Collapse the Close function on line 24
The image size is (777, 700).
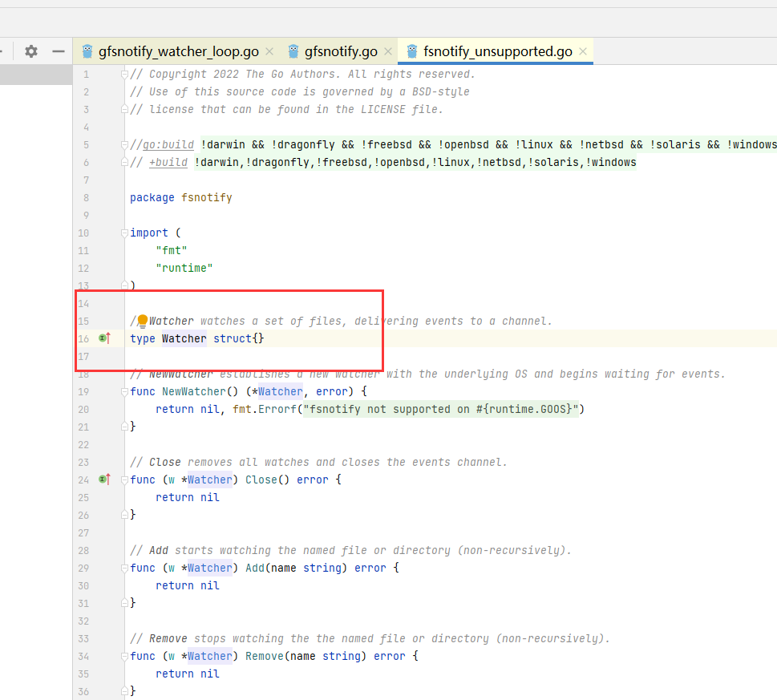coord(124,480)
